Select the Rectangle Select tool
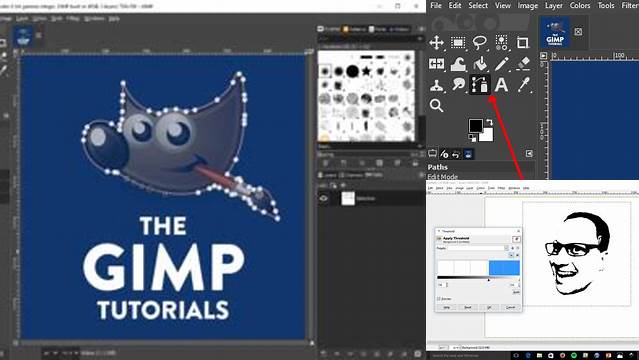The height and width of the screenshot is (360, 639). pyautogui.click(x=458, y=42)
